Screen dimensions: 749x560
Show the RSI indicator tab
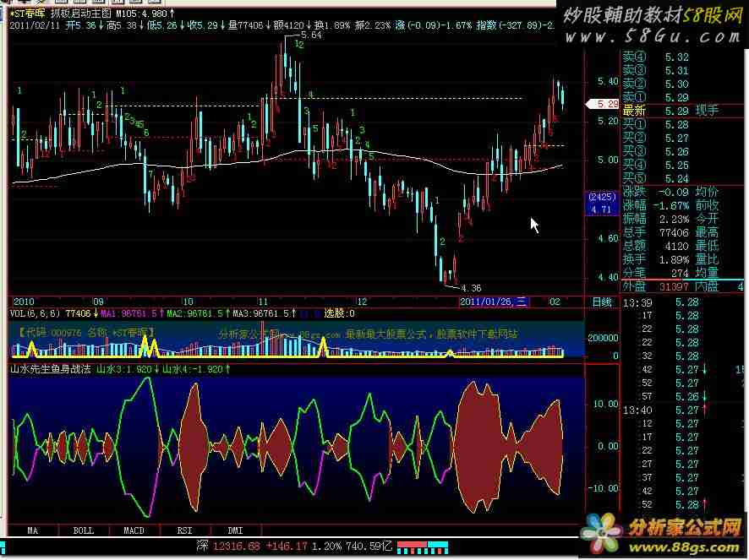point(184,530)
